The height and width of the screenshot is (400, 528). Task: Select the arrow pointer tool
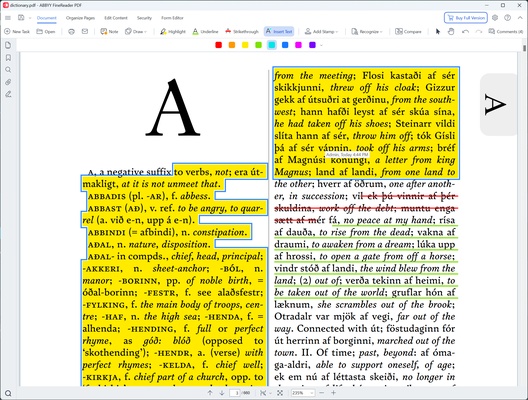click(x=438, y=31)
